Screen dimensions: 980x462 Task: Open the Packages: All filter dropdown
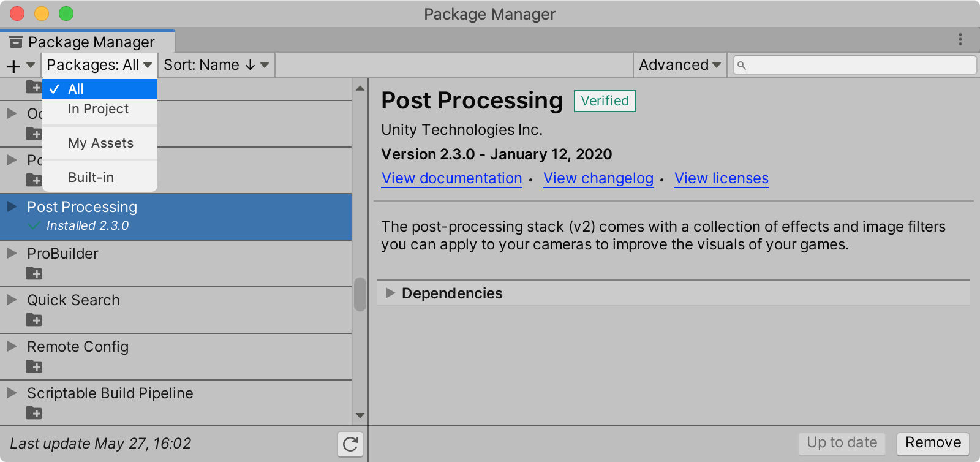[x=99, y=65]
